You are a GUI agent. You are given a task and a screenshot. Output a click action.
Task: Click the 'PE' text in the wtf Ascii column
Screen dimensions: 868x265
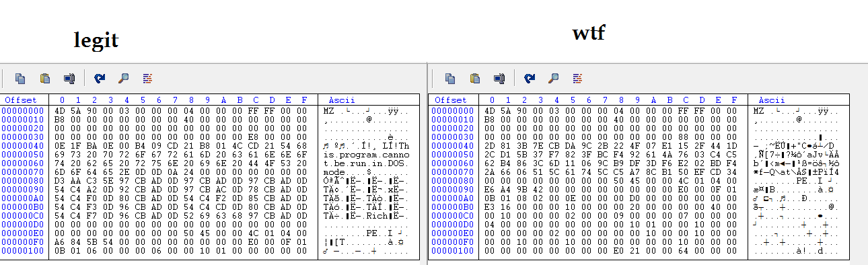(803, 180)
